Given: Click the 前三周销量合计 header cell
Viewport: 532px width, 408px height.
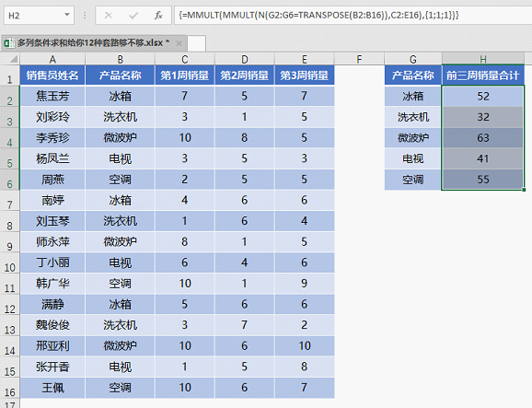Looking at the screenshot, I should click(483, 76).
